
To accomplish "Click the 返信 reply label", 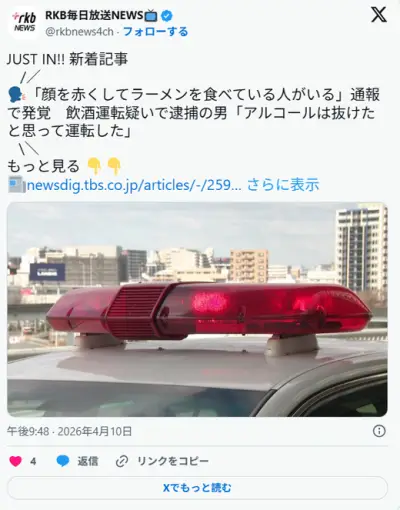I will pyautogui.click(x=88, y=461).
